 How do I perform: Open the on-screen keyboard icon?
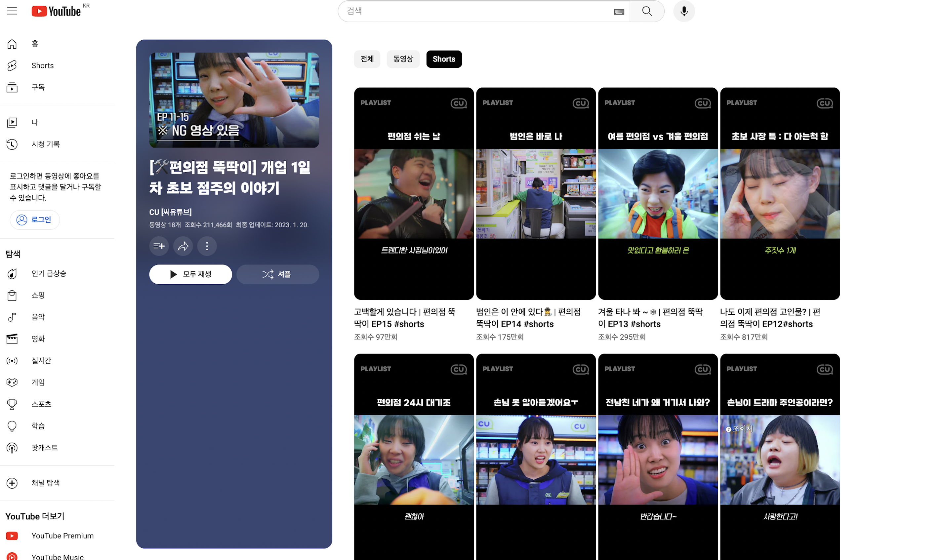(619, 12)
